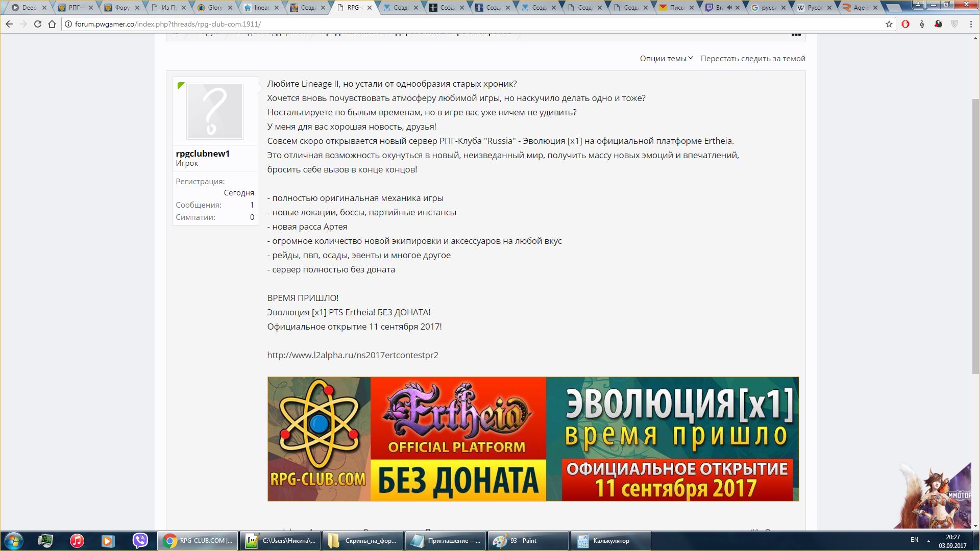Switch to the Приглашение taskbar window
The image size is (980, 551).
pyautogui.click(x=446, y=541)
